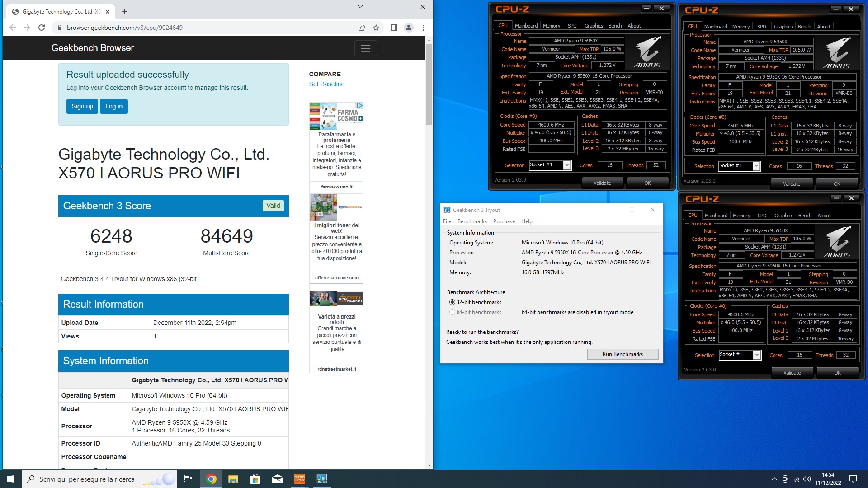
Task: Select 32-bit benchmarks radio button
Action: coord(452,302)
